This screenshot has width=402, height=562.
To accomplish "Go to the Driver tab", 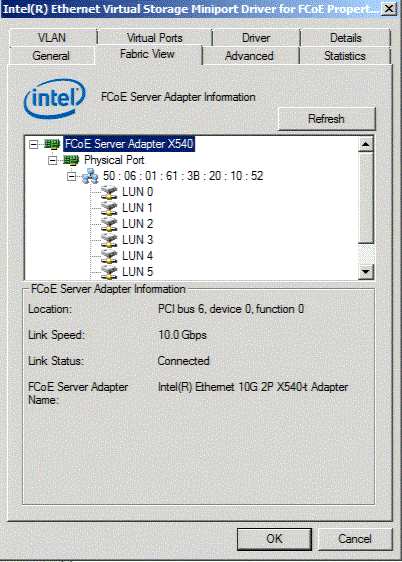I will pos(256,38).
